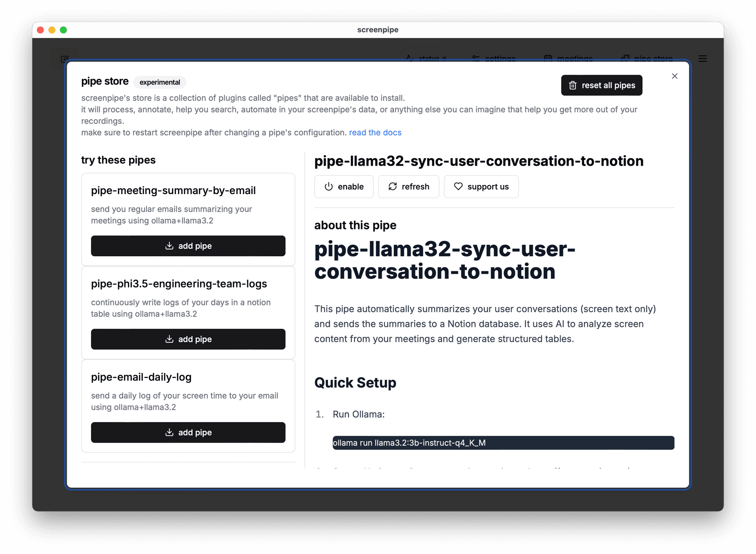Click the close X icon on pipe store modal

(675, 76)
